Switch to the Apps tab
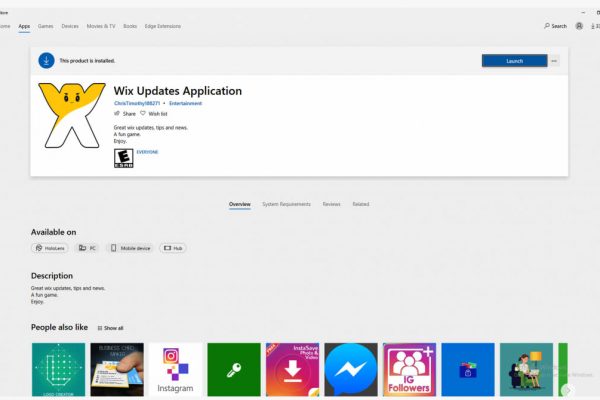 pos(24,26)
